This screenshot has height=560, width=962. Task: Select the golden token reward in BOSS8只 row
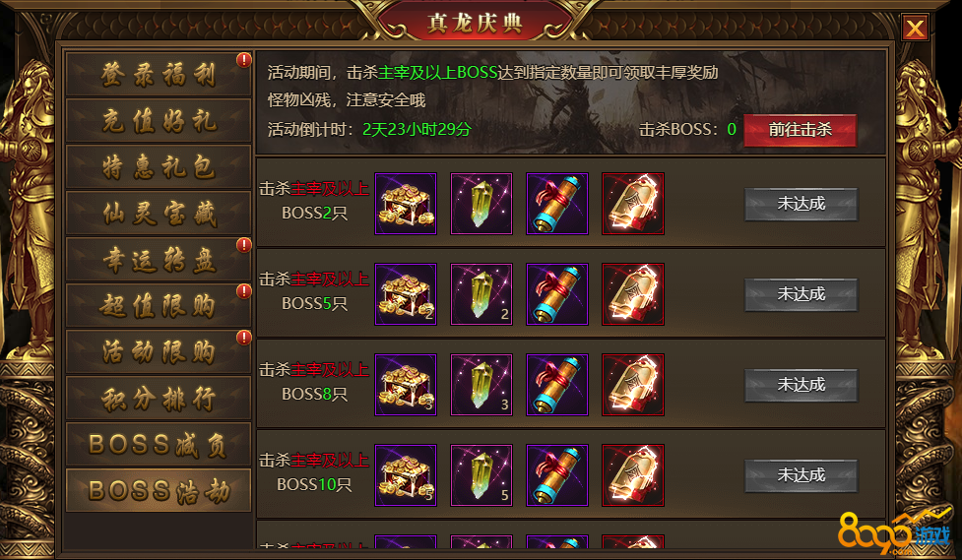(633, 385)
